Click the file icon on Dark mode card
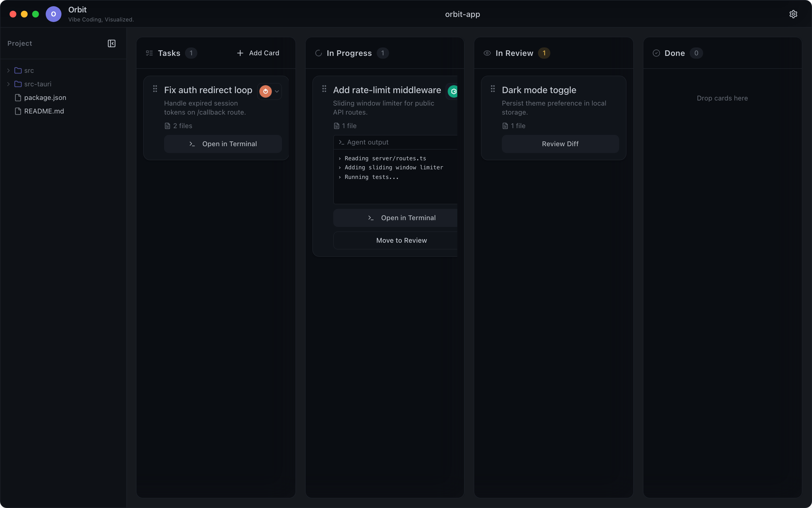Screen dimensions: 812x508 point(505,126)
